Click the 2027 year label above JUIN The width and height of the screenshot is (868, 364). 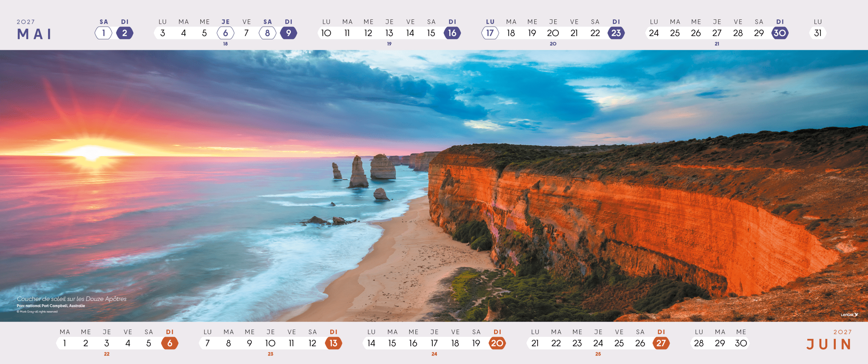click(843, 332)
